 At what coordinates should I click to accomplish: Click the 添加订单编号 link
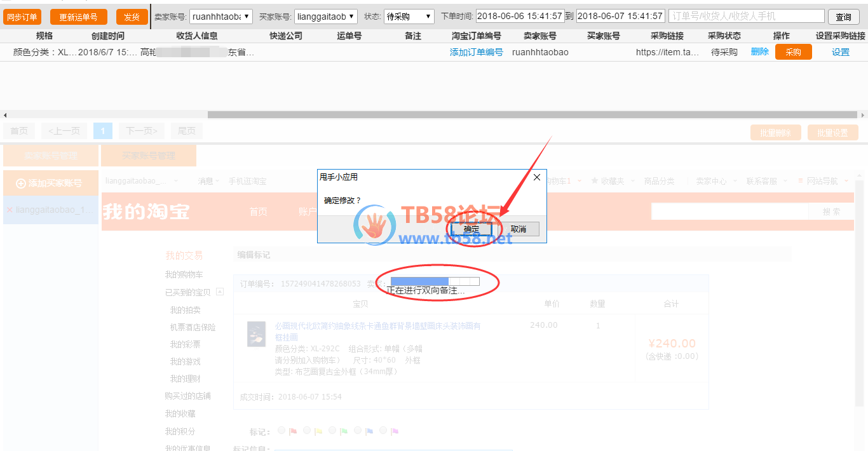click(x=477, y=52)
